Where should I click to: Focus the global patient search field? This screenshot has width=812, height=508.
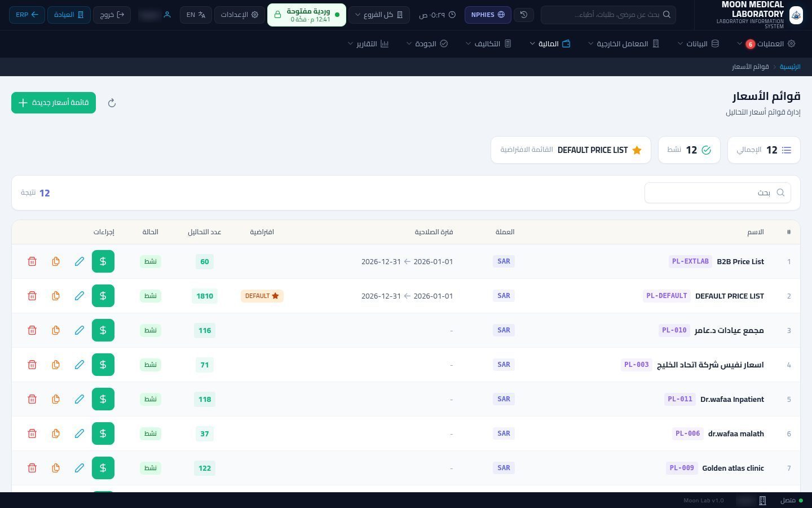(608, 15)
